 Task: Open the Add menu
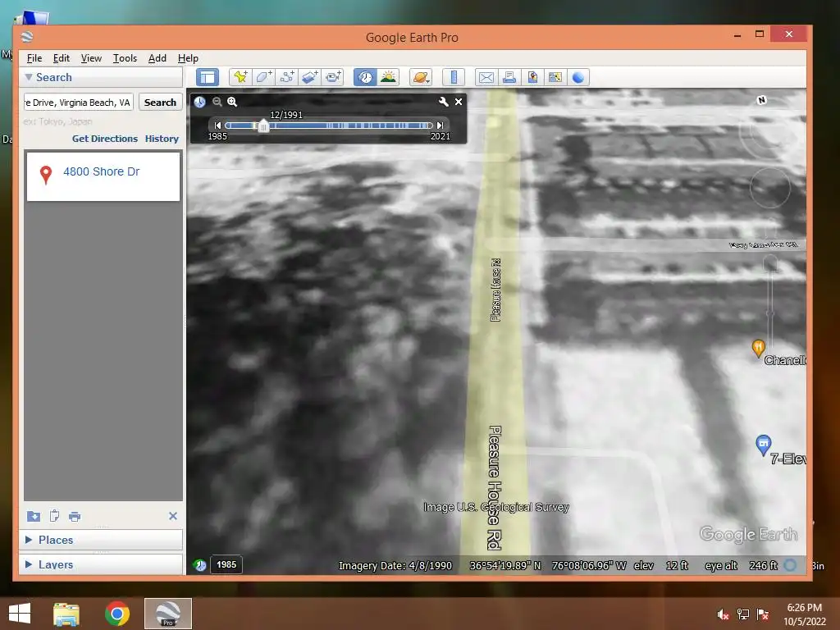click(157, 58)
